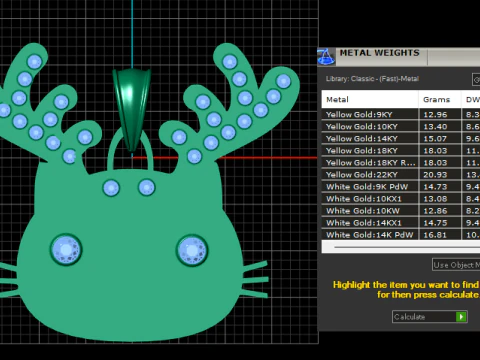Select the Yellow Gold:22KY row

tap(401, 174)
